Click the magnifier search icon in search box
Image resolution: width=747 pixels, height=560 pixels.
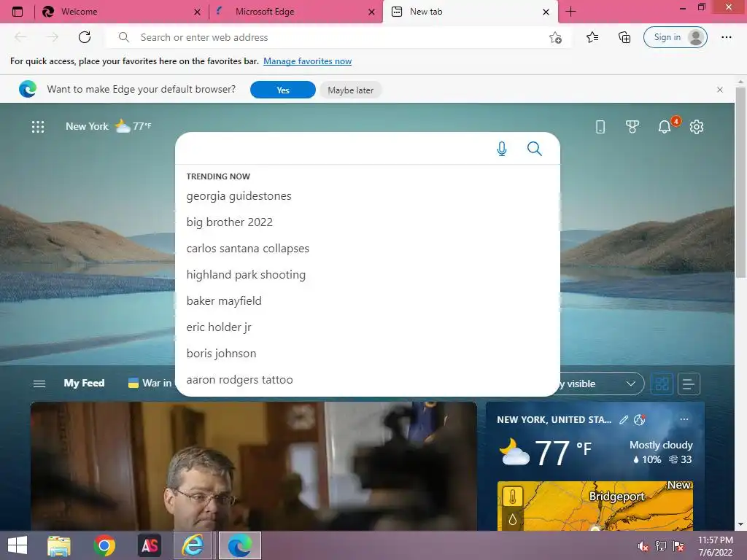pyautogui.click(x=535, y=149)
